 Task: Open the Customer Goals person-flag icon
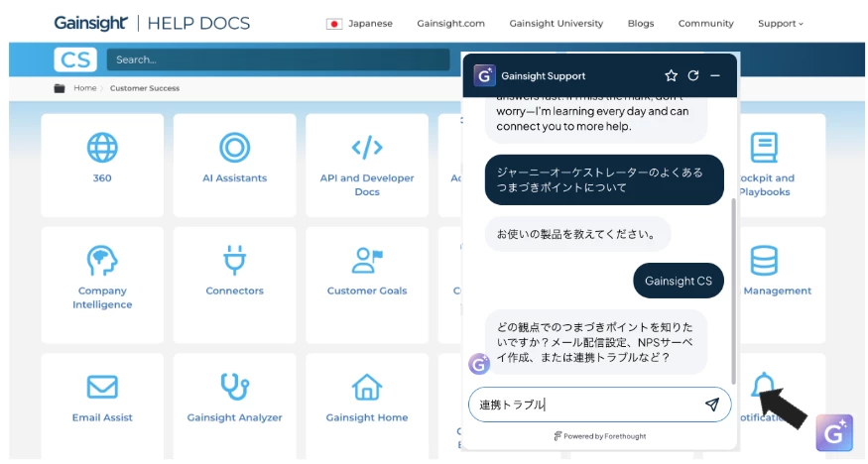tap(367, 260)
